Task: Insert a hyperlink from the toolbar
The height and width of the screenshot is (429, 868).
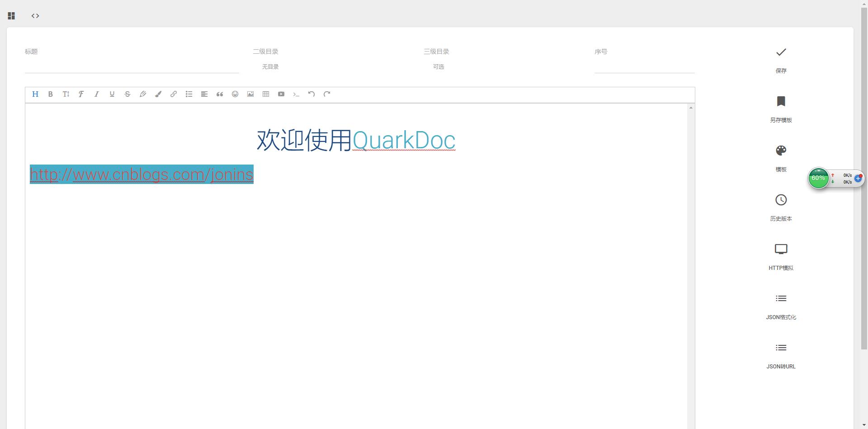Action: (174, 94)
